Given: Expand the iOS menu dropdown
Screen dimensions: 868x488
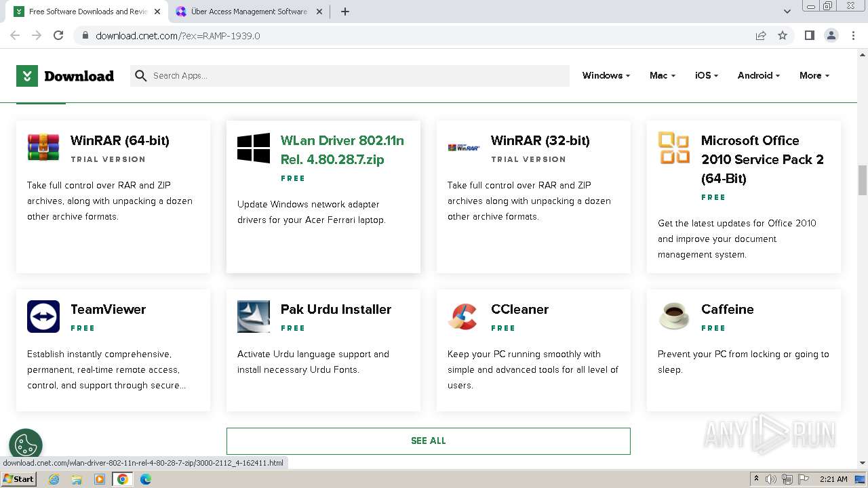Looking at the screenshot, I should point(707,75).
